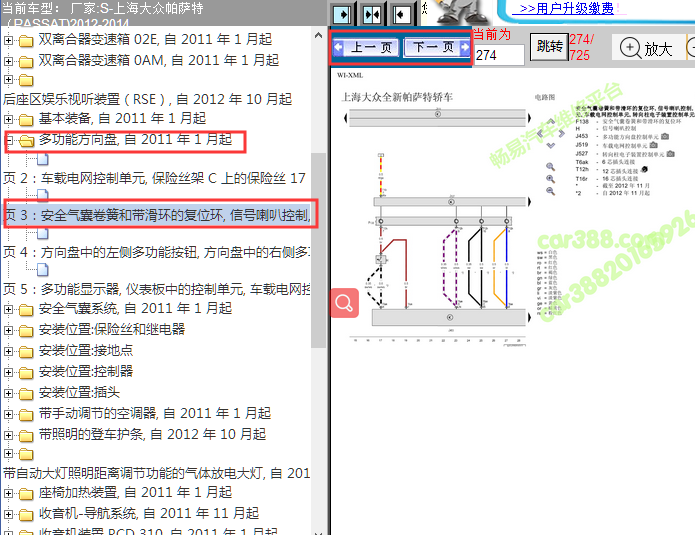
Task: Click the bottom magnifier icon on diagram
Action: coord(550,191)
